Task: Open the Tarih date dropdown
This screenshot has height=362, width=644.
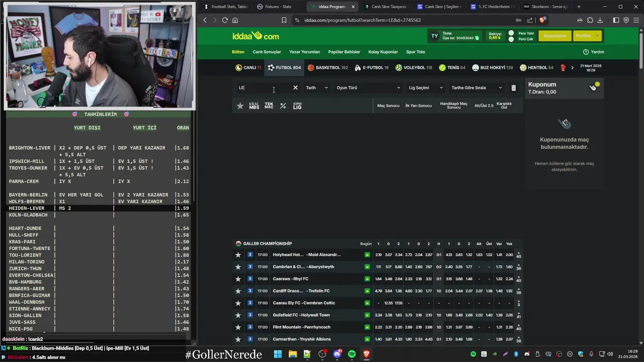Action: (316, 87)
